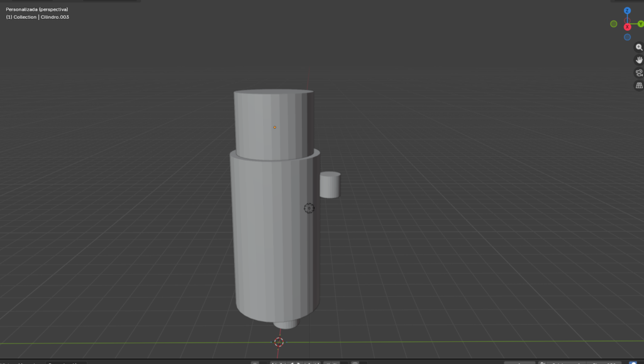Click the red-white 3D cursor near the bottom
Image resolution: width=644 pixels, height=364 pixels.
(279, 342)
